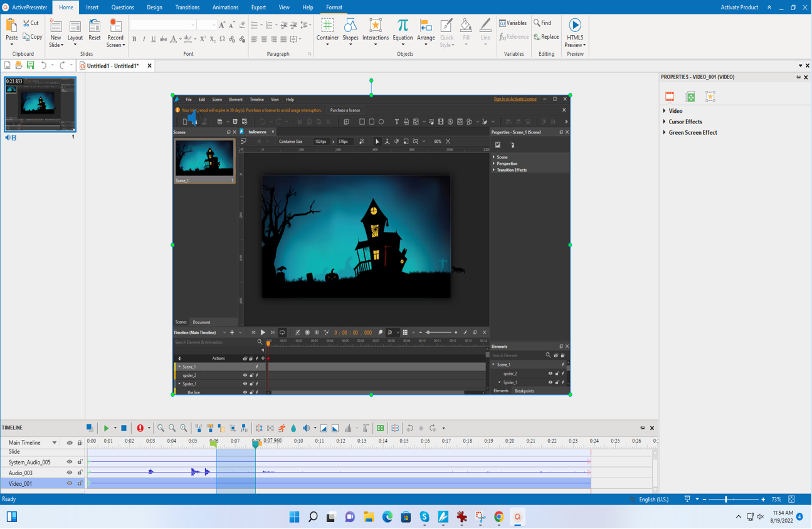Open File Explorer from Windows taskbar
The width and height of the screenshot is (812, 529).
click(369, 517)
